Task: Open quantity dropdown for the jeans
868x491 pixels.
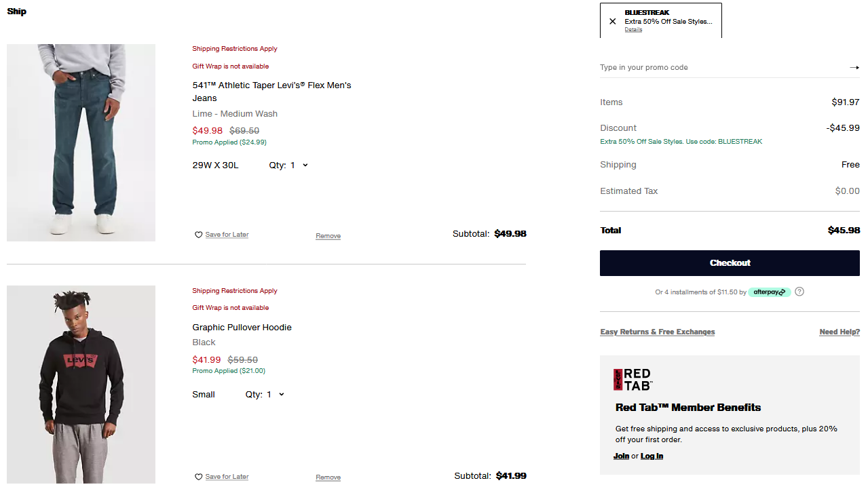Action: tap(299, 165)
